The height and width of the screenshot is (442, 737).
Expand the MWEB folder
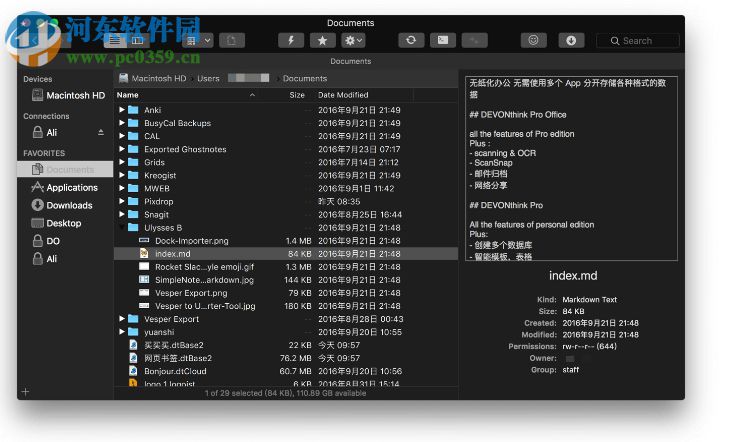pos(122,188)
